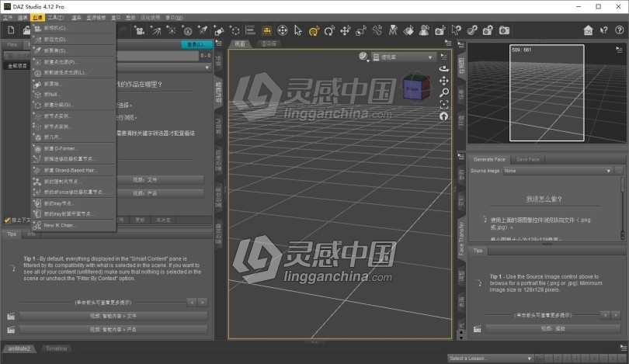Open the Face Transfer vertical side tab
The height and width of the screenshot is (364, 629).
(461, 238)
